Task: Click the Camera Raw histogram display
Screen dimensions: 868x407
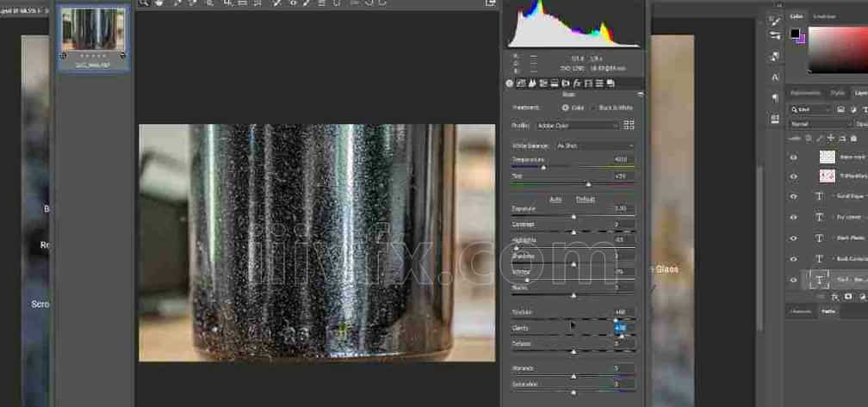Action: tap(573, 24)
